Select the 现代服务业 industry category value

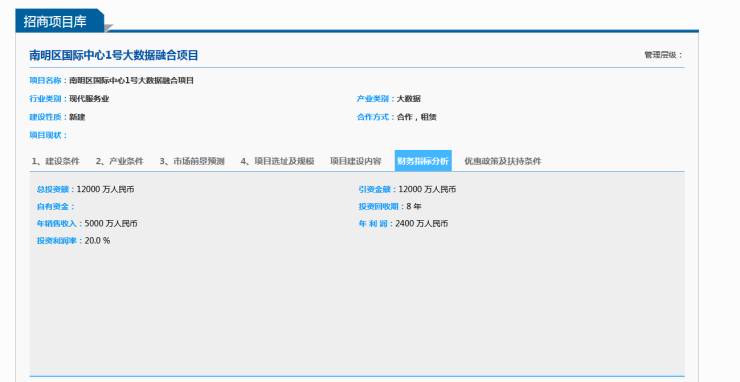pyautogui.click(x=89, y=99)
